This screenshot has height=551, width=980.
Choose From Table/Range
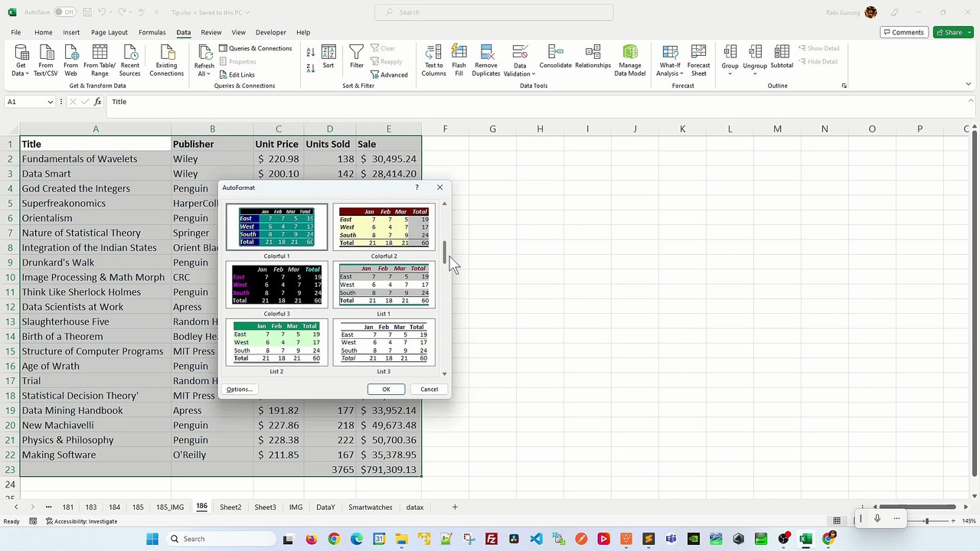pos(100,60)
